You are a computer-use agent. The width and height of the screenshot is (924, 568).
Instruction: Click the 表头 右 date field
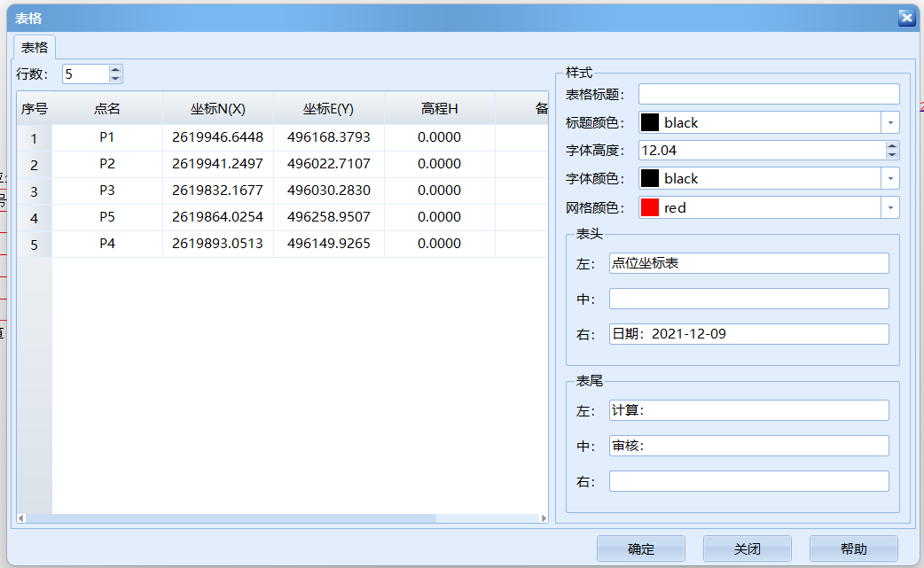748,334
